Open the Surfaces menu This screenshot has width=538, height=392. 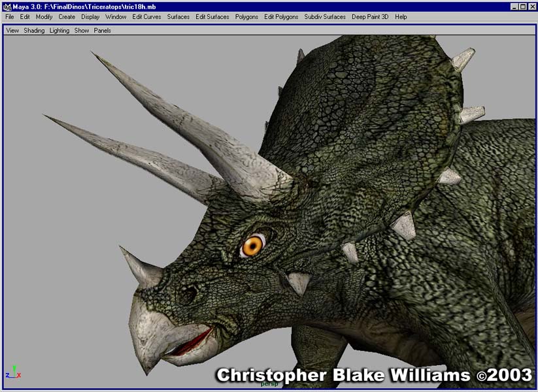click(178, 17)
